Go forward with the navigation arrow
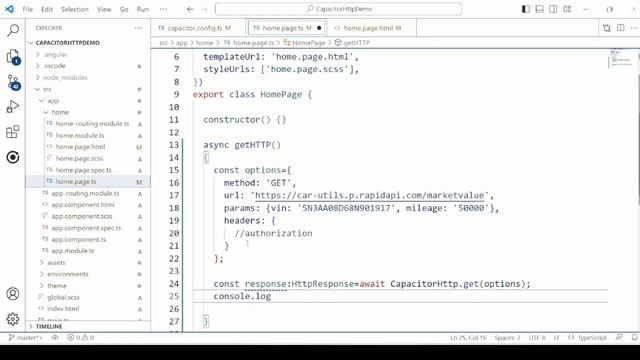This screenshot has height=360, width=640. click(x=204, y=9)
